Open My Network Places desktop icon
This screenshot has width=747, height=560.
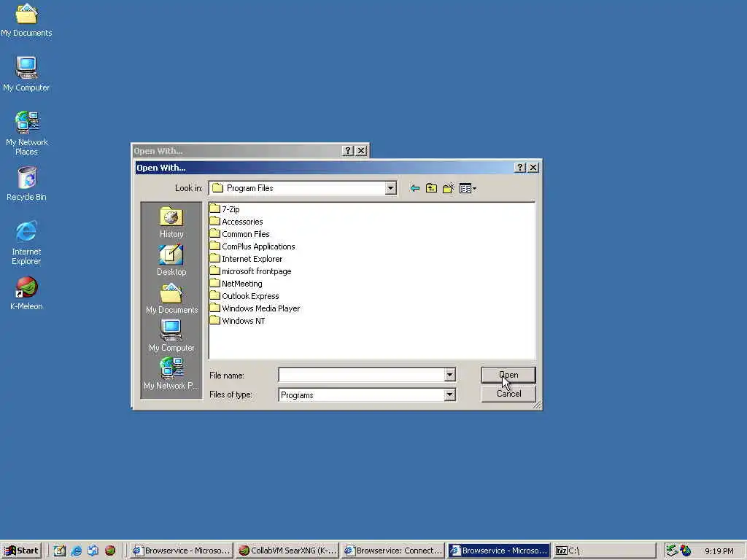[x=27, y=133]
